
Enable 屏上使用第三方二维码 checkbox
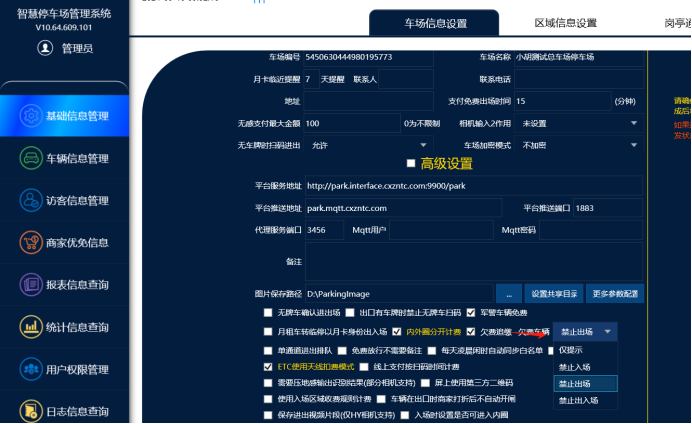425,383
